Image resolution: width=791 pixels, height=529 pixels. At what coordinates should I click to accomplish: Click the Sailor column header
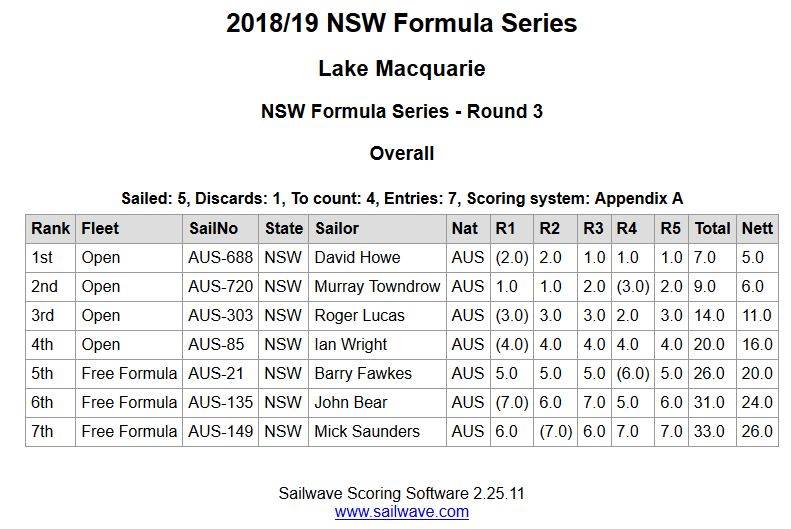pos(337,228)
